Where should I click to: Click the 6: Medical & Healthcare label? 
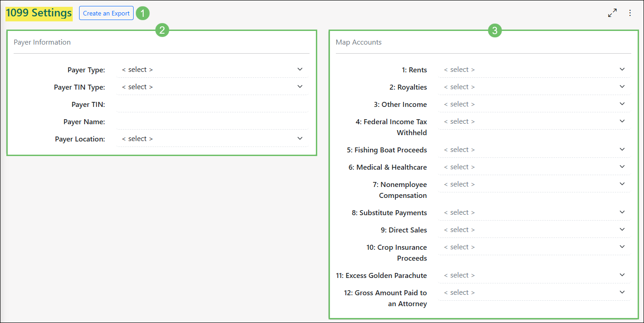pyautogui.click(x=388, y=167)
